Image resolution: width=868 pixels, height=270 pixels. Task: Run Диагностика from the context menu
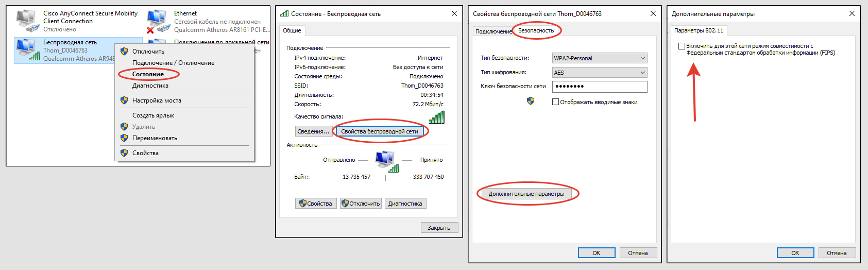150,86
